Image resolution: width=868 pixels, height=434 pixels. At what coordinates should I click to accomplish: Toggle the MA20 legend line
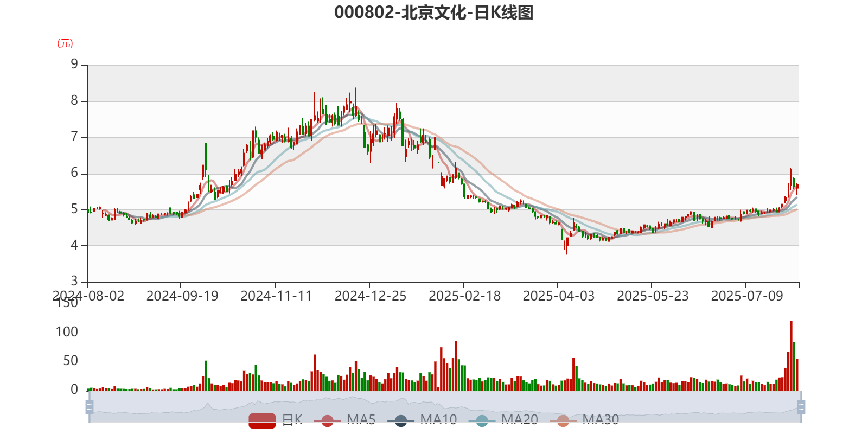503,420
